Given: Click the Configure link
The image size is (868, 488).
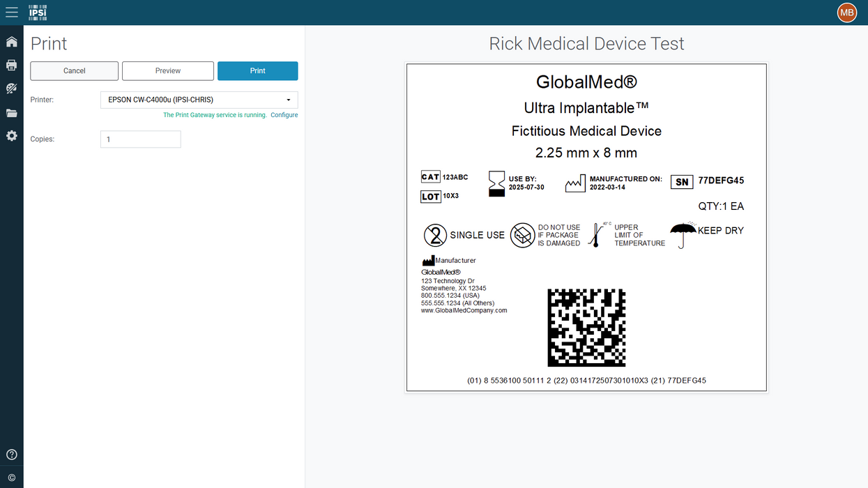Looking at the screenshot, I should [x=284, y=115].
